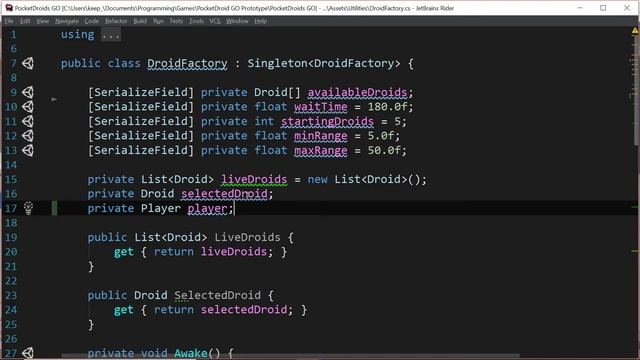Click the waitTime field name
Screen dimensions: 640x360
(x=321, y=107)
